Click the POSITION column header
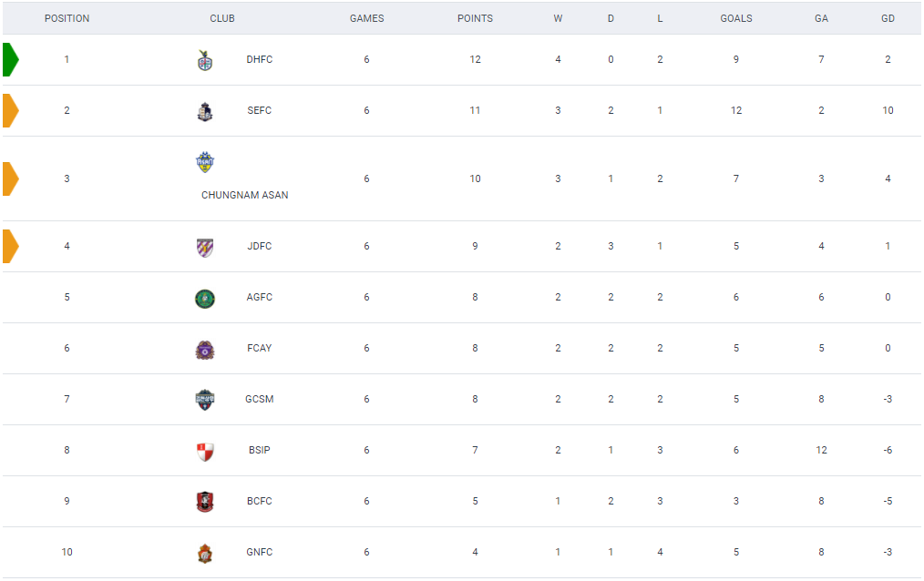The image size is (924, 581). (67, 18)
